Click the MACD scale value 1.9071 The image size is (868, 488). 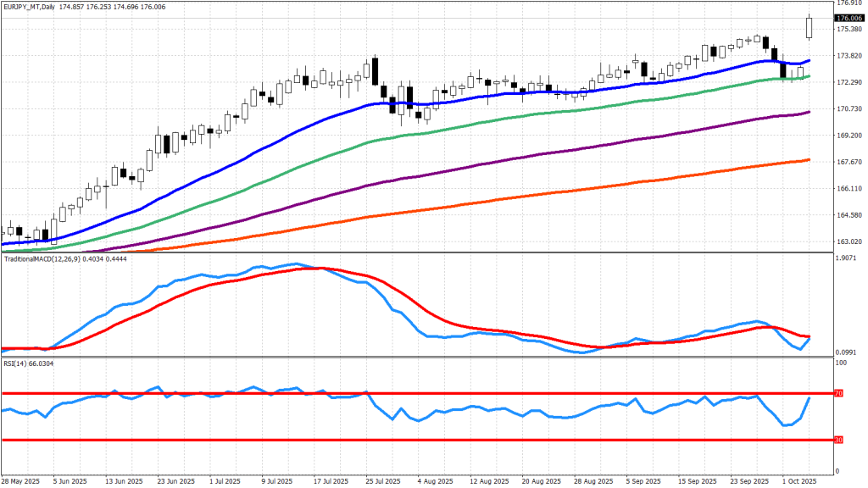[x=848, y=259]
